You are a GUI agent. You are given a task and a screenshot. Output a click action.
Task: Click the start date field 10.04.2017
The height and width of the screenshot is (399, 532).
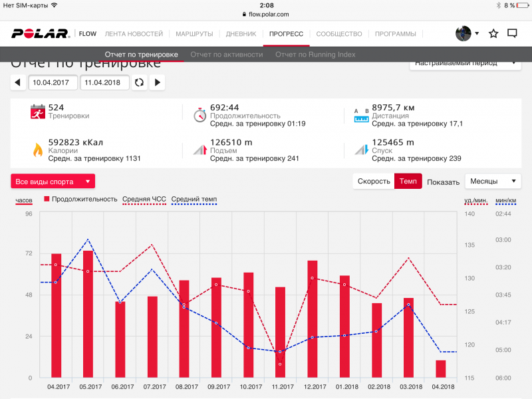pyautogui.click(x=53, y=82)
